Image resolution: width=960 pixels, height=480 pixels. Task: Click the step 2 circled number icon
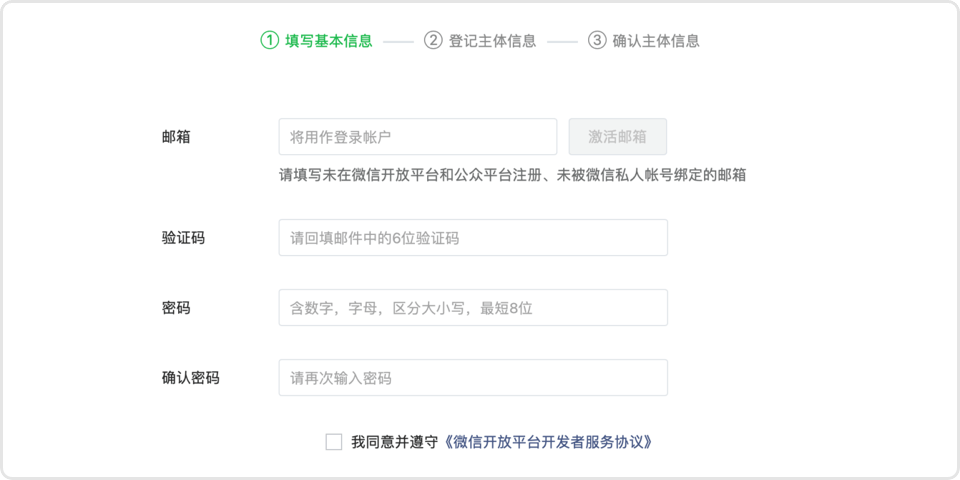tap(433, 41)
